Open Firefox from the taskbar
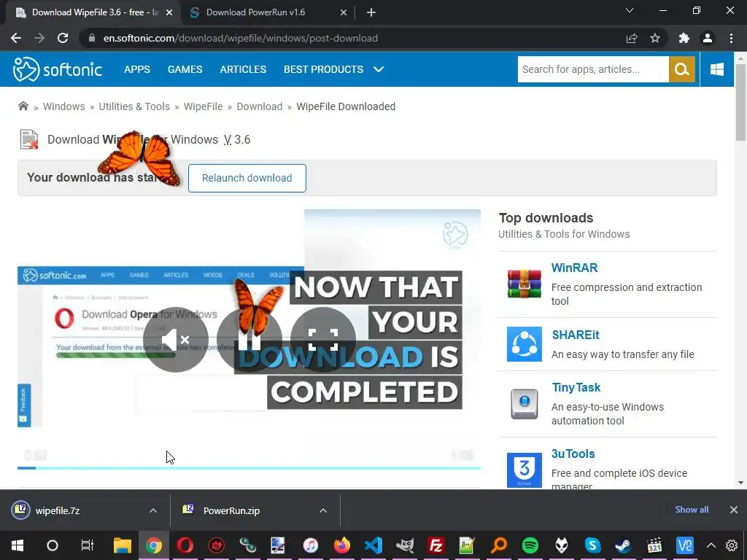 pos(341,545)
